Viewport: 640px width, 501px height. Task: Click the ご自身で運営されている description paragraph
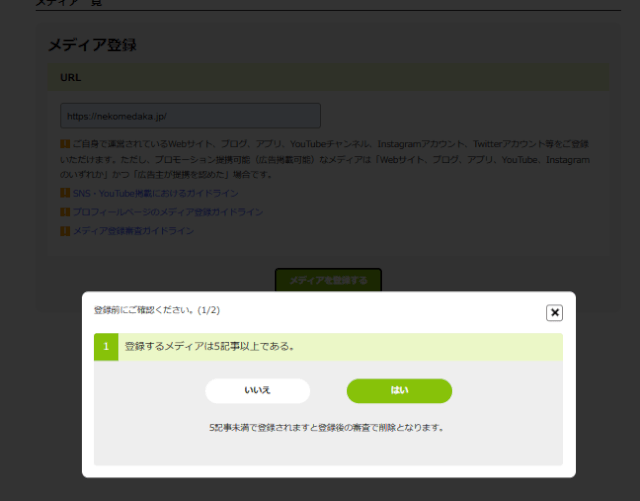[x=330, y=159]
